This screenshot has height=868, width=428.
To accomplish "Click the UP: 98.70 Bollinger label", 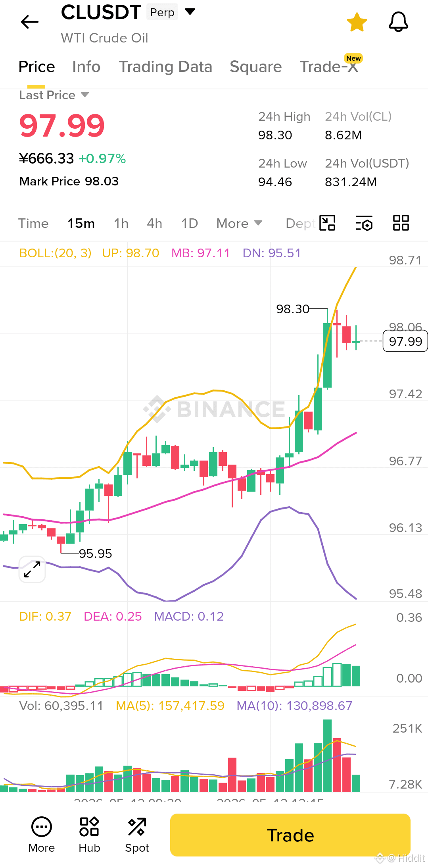I will coord(131,253).
